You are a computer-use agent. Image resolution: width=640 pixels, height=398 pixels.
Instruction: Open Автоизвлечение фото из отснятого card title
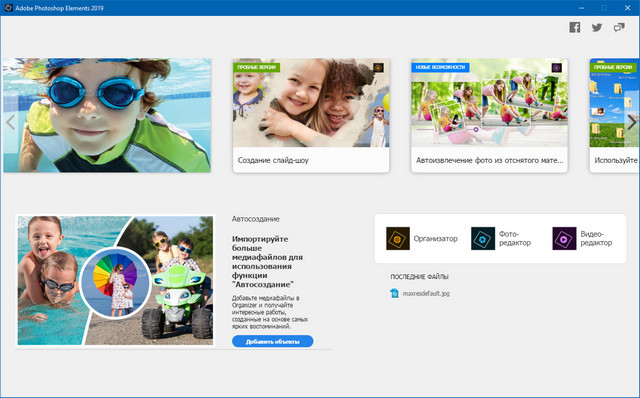pyautogui.click(x=489, y=160)
